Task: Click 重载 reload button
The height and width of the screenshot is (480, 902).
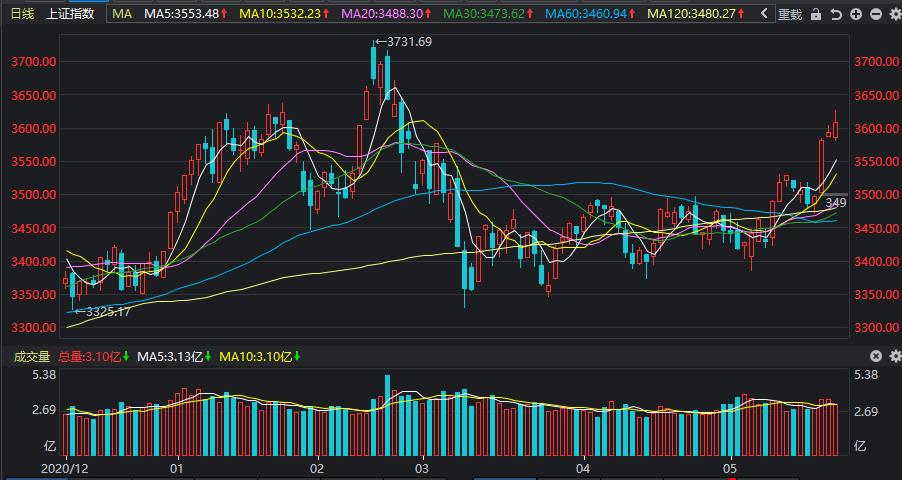Action: click(x=790, y=14)
